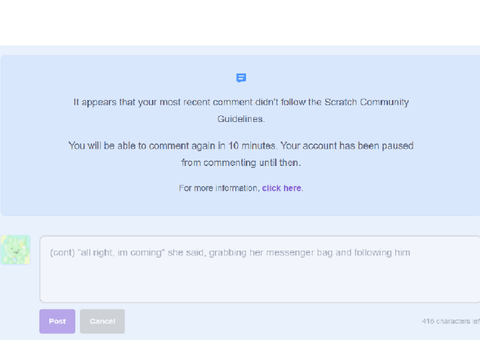Click the word "here" in the purple link
The width and height of the screenshot is (480, 360).
293,188
